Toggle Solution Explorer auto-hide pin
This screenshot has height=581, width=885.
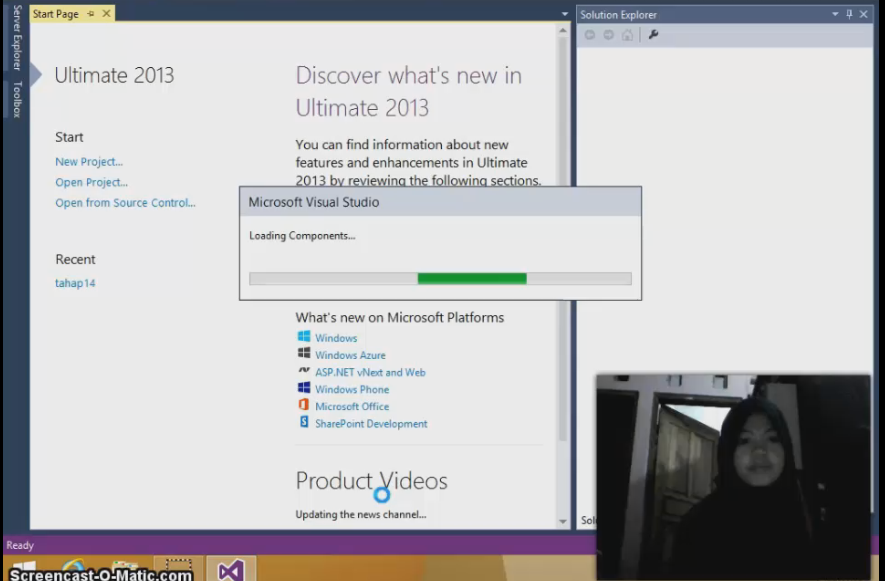coord(849,14)
